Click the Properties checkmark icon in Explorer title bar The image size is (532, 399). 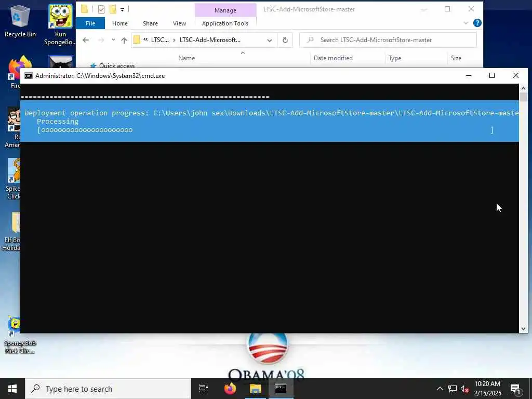point(101,9)
